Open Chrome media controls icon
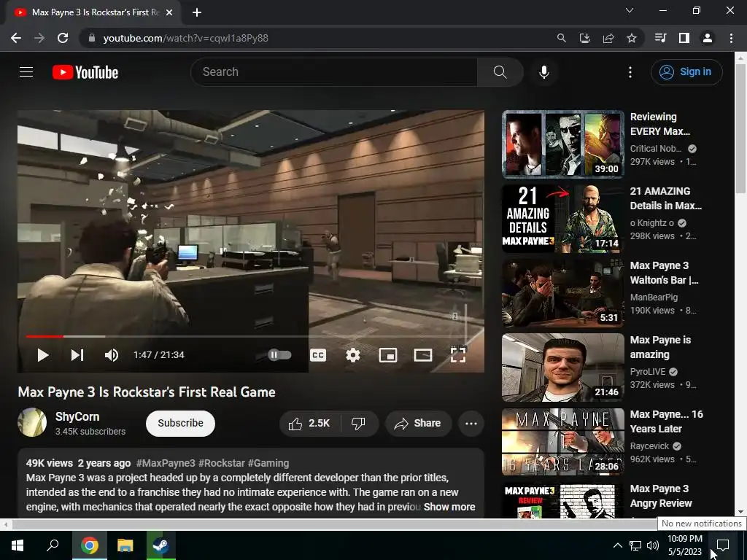The width and height of the screenshot is (747, 560). (660, 38)
